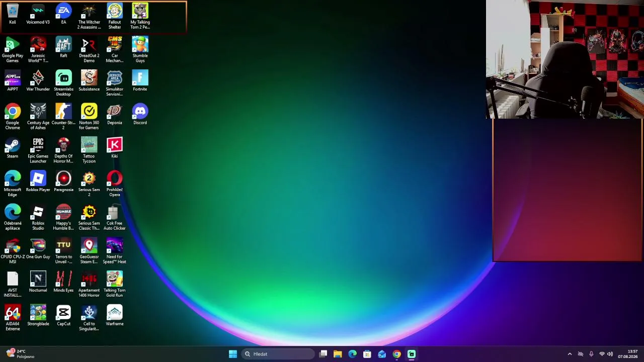
Task: Open the Windows Start menu
Action: (233, 354)
